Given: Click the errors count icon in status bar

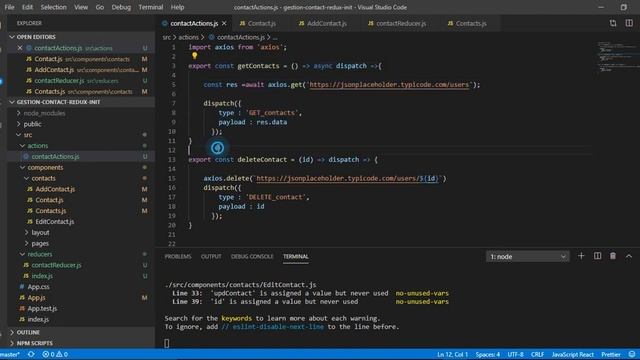Looking at the screenshot, I should (49, 354).
